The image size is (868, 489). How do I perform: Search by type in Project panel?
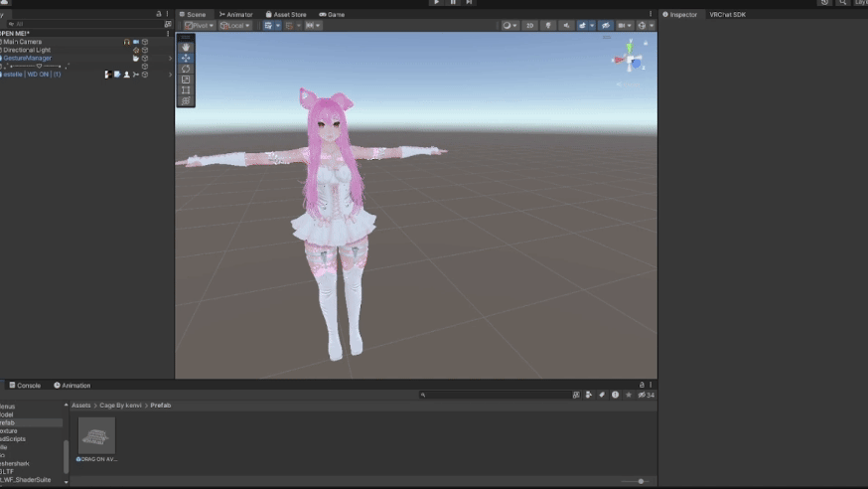click(x=589, y=395)
